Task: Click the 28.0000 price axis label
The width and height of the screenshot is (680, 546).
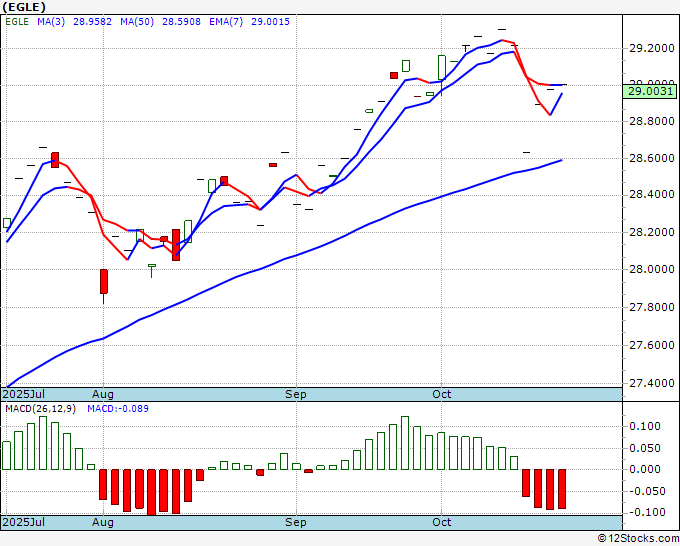Action: tap(652, 269)
